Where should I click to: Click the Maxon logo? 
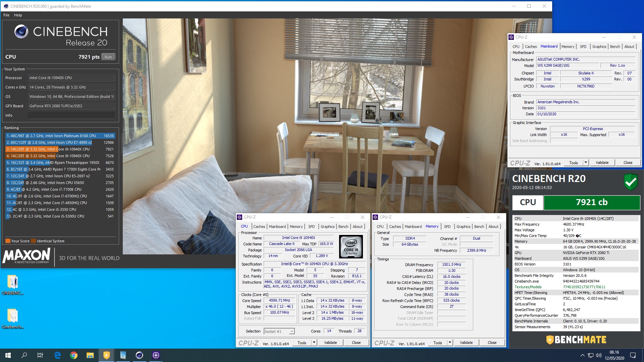tap(27, 256)
